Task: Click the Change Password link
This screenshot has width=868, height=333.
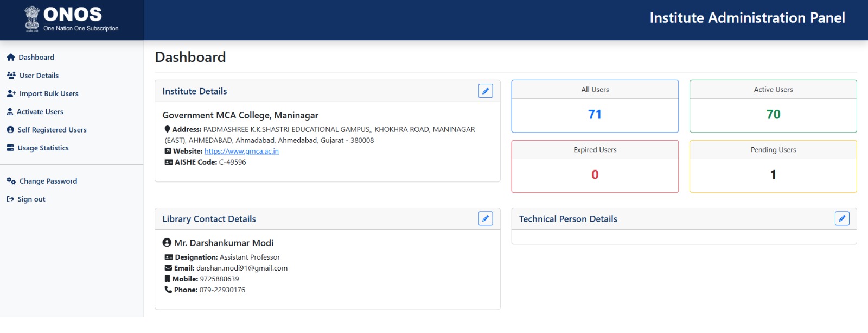Action: point(48,181)
